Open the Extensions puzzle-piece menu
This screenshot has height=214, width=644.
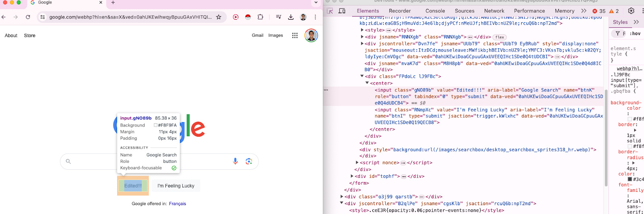260,17
